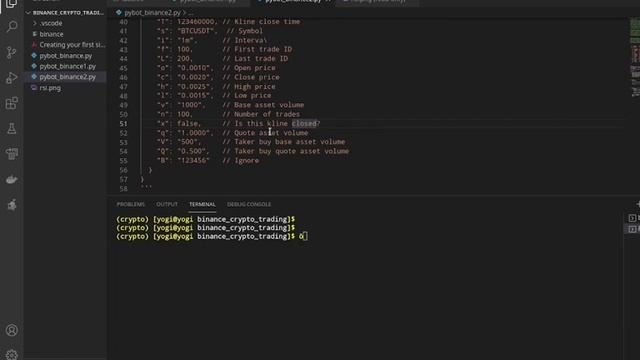The width and height of the screenshot is (640, 360).
Task: Click the "Ignore" comment on line 55
Action: 241,161
